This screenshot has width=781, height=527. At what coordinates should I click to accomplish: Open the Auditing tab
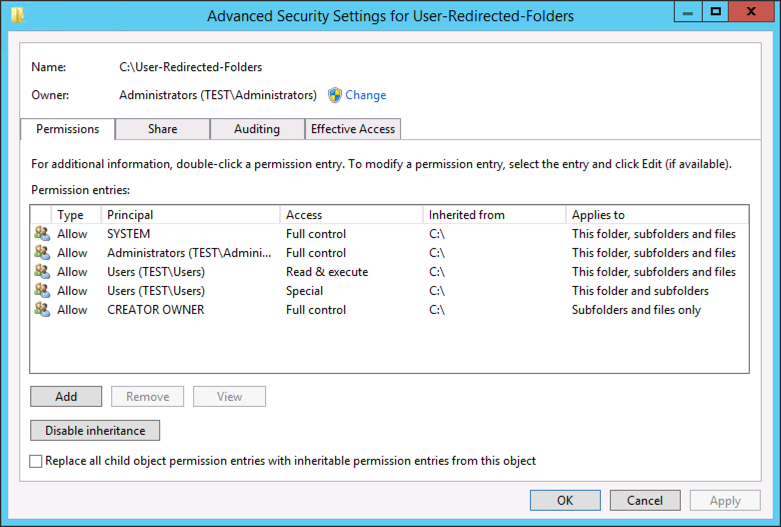pos(257,129)
